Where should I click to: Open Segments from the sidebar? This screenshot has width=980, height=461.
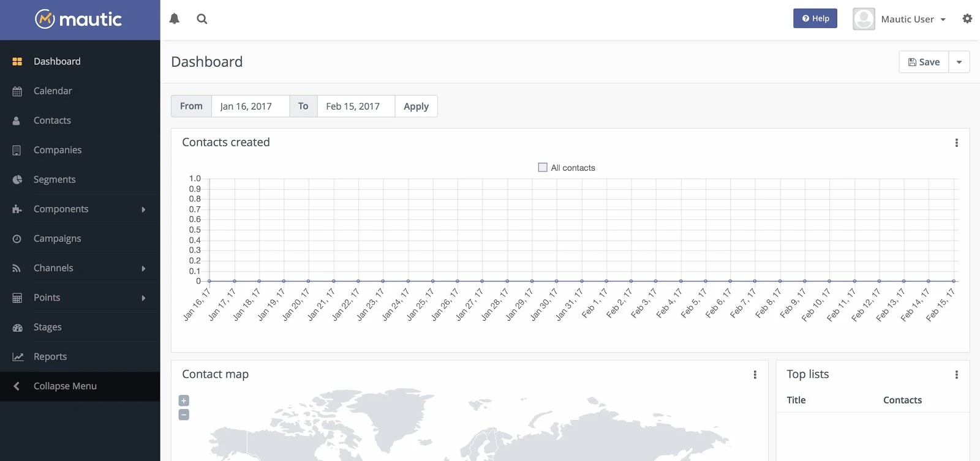pyautogui.click(x=55, y=179)
